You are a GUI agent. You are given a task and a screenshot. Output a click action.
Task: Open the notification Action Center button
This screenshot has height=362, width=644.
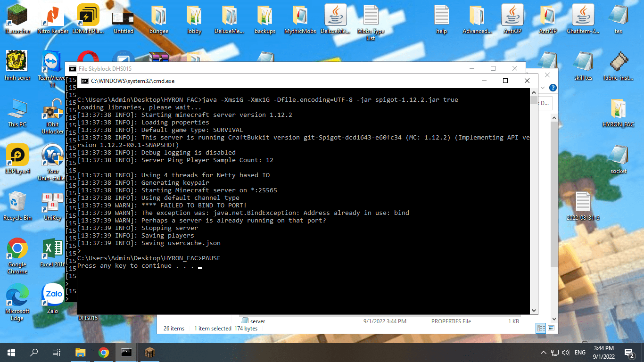[629, 353]
